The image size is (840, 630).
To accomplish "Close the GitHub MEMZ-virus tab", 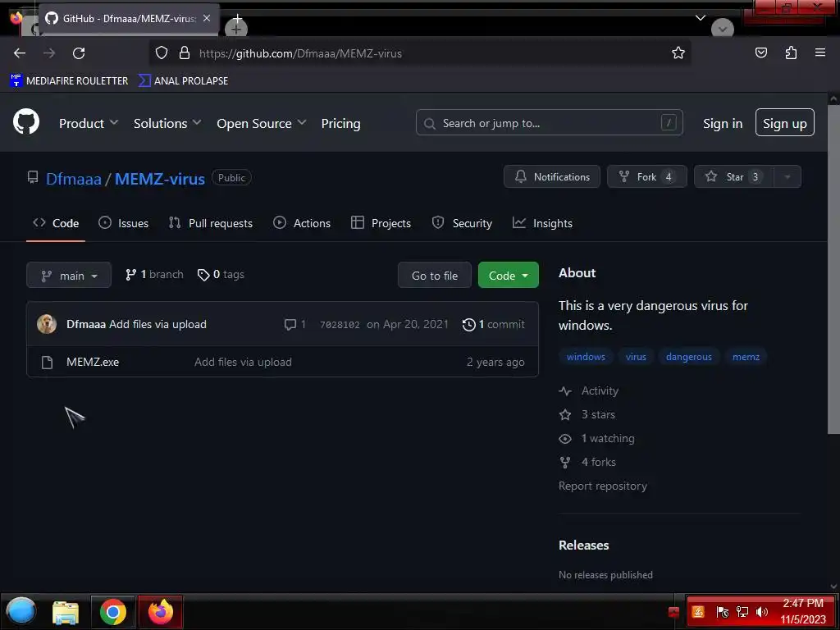I will (207, 18).
